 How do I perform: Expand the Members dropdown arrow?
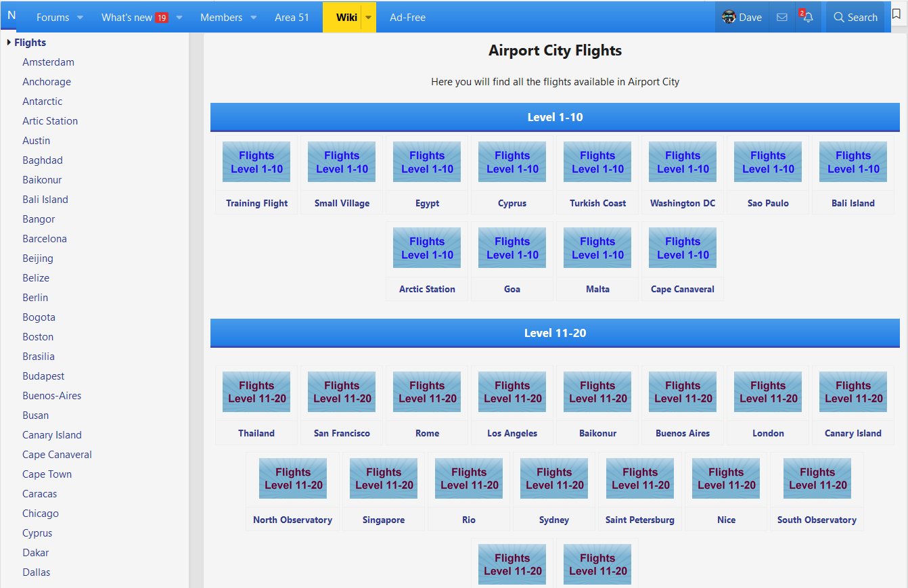(x=254, y=18)
